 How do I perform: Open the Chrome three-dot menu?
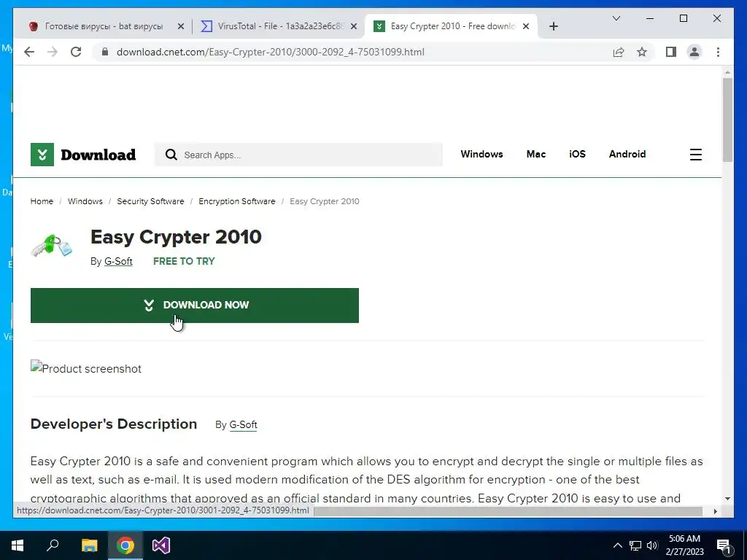(718, 52)
